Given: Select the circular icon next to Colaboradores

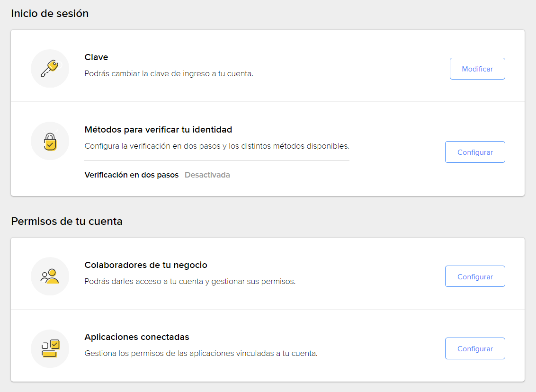Looking at the screenshot, I should (x=50, y=276).
